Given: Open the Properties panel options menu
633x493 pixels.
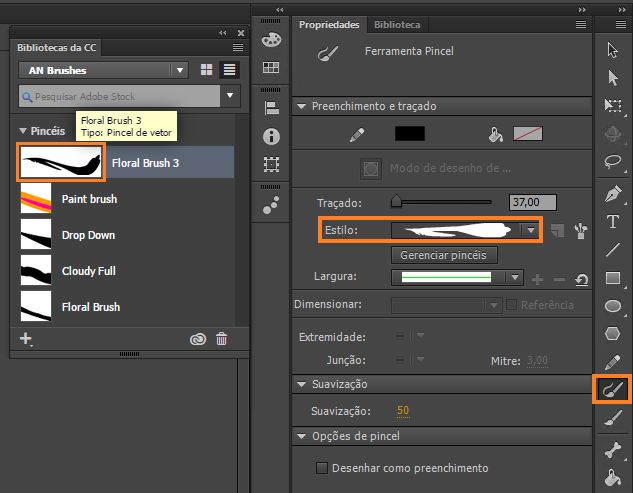Looking at the screenshot, I should [581, 25].
